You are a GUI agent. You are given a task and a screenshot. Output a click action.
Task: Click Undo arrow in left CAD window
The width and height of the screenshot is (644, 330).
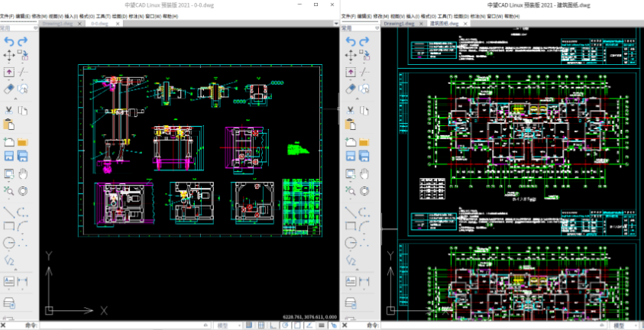9,41
